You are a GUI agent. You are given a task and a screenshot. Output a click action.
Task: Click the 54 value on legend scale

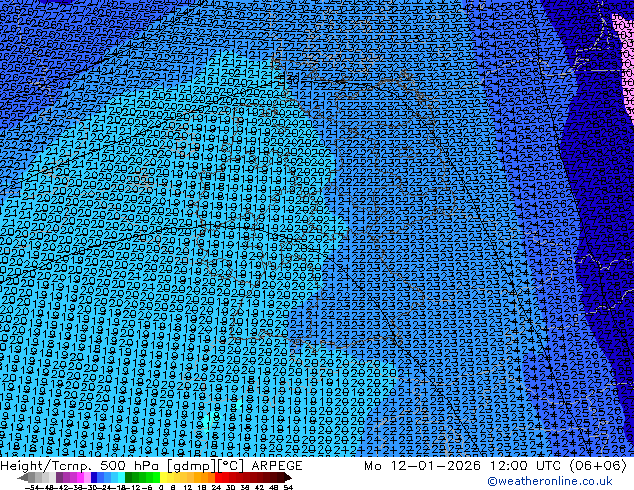point(289,486)
